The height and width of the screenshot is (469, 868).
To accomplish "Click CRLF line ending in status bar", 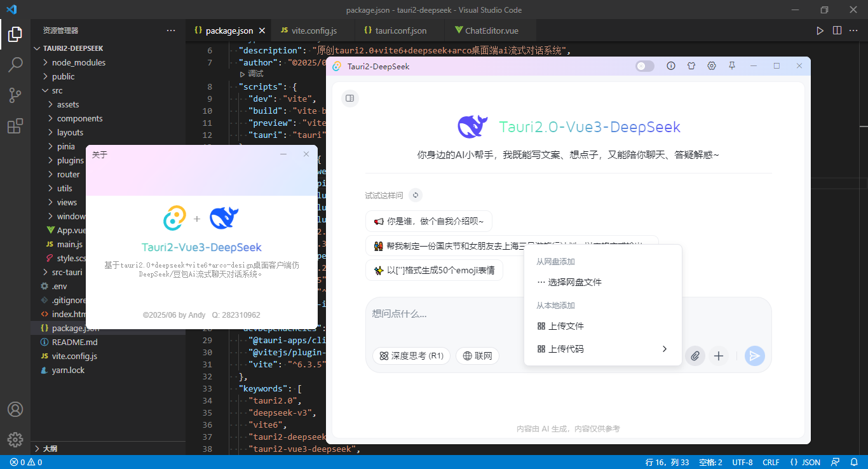I will click(771, 462).
